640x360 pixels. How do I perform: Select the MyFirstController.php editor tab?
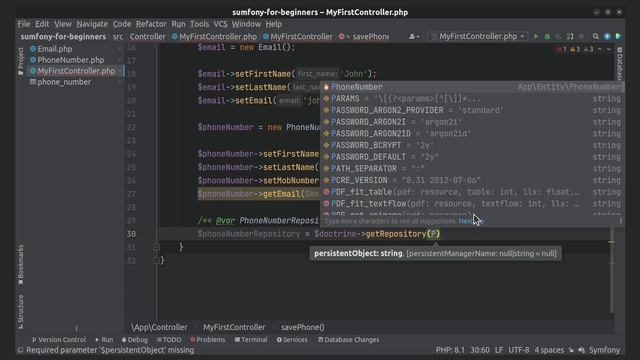click(x=76, y=71)
